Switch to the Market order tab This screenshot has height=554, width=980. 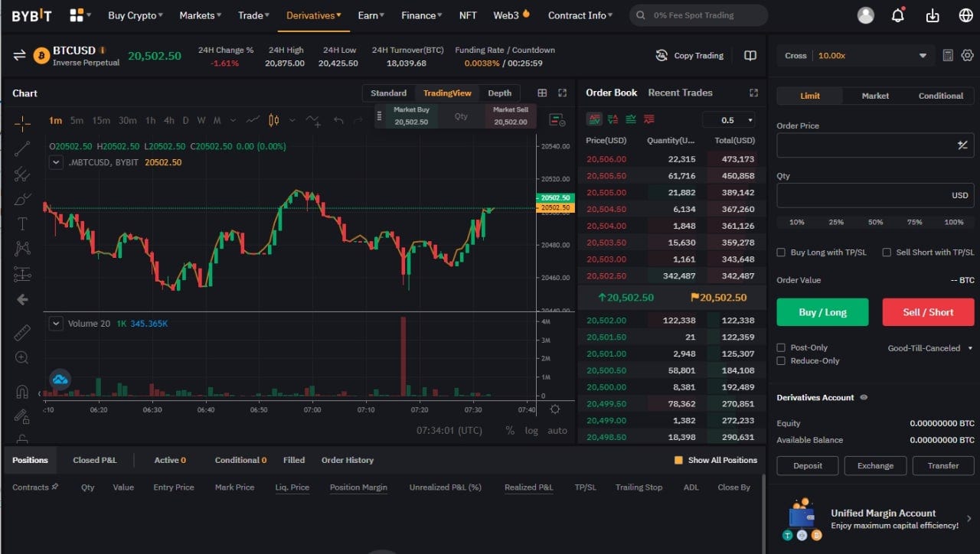click(x=875, y=96)
